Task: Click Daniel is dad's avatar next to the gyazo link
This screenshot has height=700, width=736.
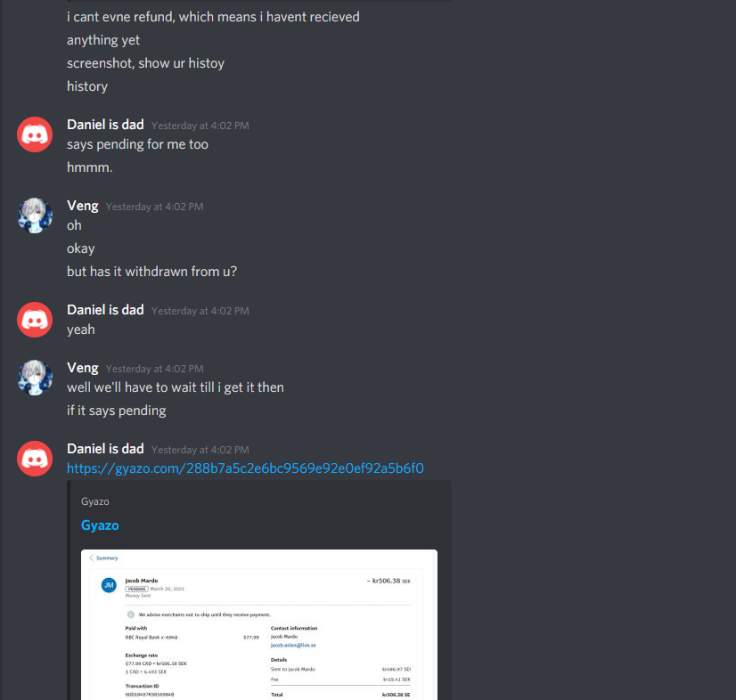Action: [35, 459]
